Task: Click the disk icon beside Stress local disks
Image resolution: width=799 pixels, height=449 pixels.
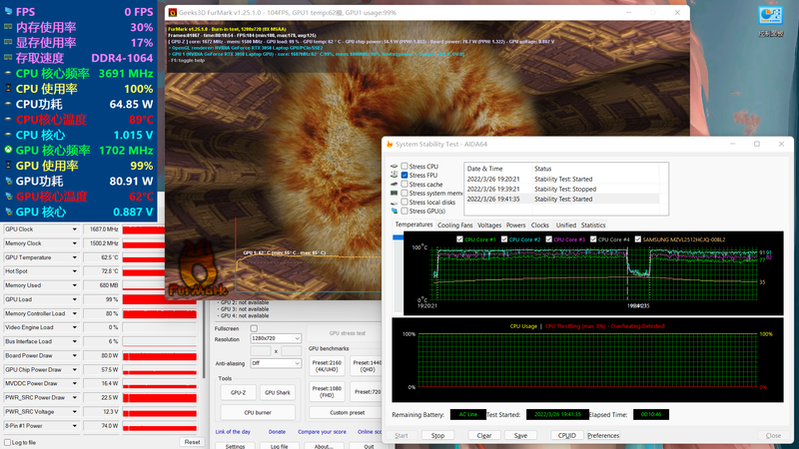Action: (x=393, y=202)
